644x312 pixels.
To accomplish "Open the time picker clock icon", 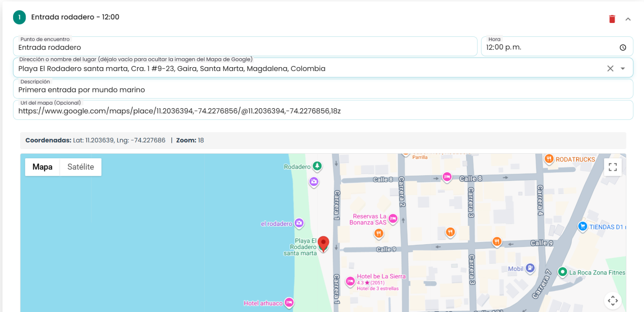I will [623, 48].
